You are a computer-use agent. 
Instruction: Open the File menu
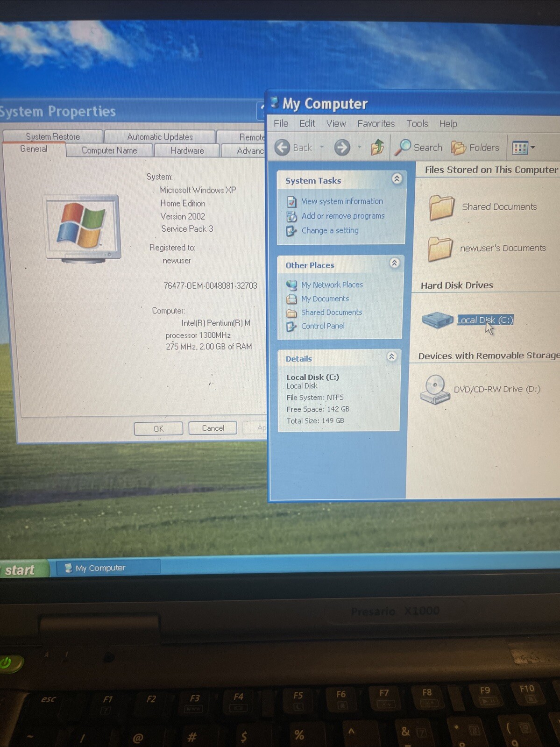[281, 123]
